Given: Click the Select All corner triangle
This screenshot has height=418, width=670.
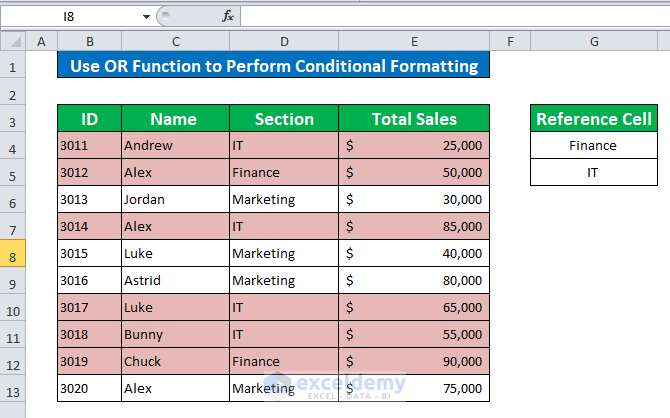Looking at the screenshot, I should 13,41.
